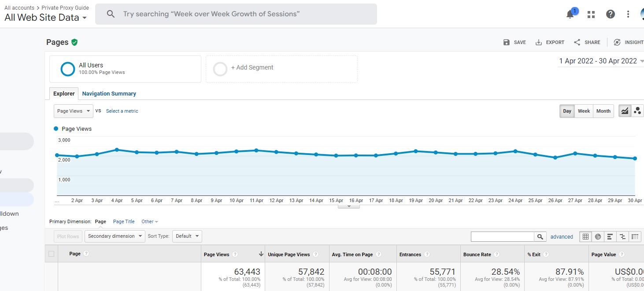The height and width of the screenshot is (291, 644).
Task: Click the 4 Apr data point on chart
Action: [x=117, y=150]
